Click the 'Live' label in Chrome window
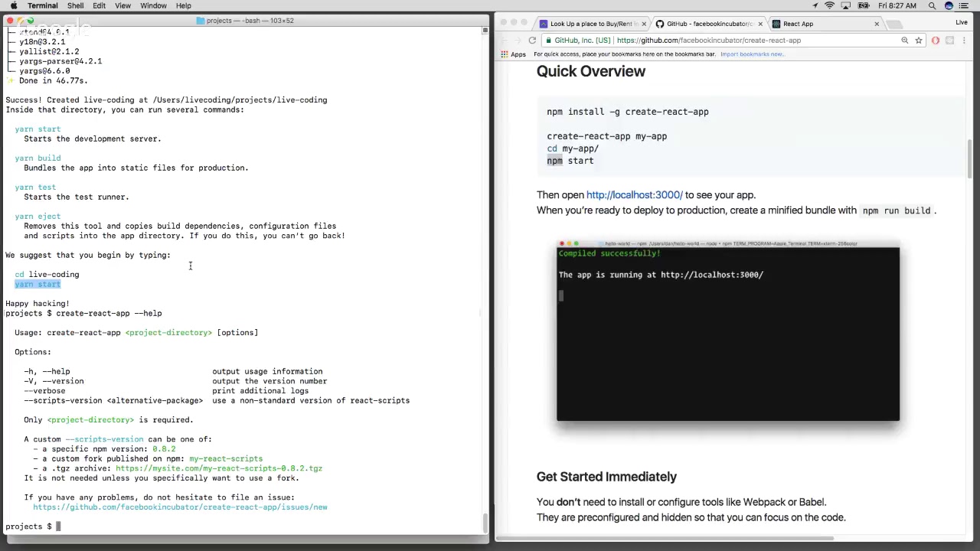The width and height of the screenshot is (980, 551). coord(962,22)
